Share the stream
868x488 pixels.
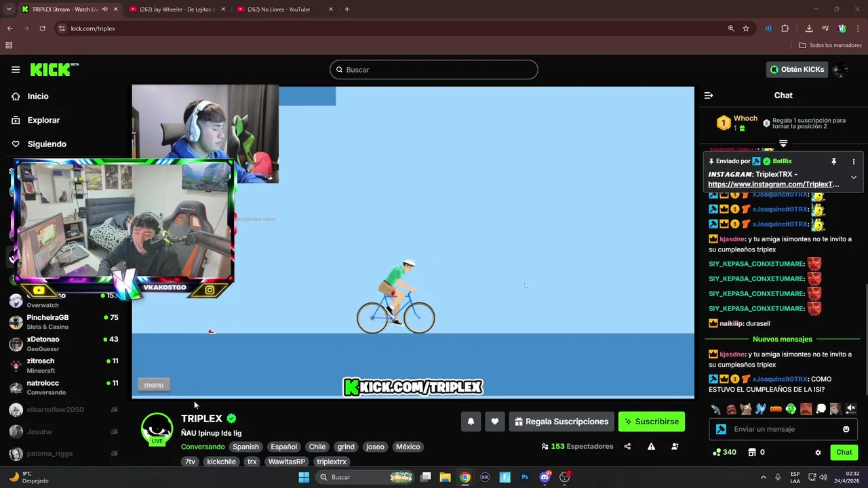[627, 447]
